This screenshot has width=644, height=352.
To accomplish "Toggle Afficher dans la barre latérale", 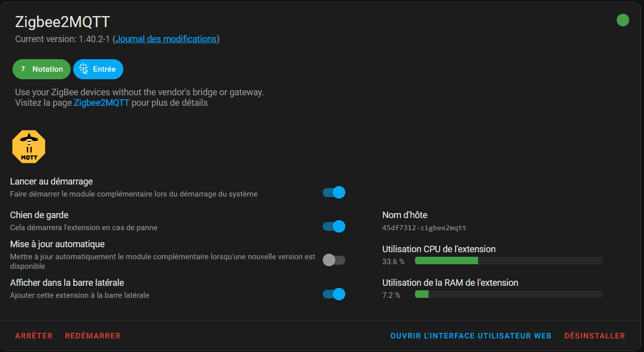I will pyautogui.click(x=334, y=294).
